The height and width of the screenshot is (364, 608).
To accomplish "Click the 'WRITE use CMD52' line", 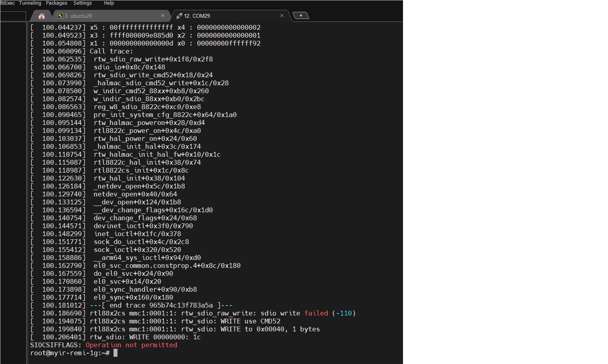I will pos(155,321).
